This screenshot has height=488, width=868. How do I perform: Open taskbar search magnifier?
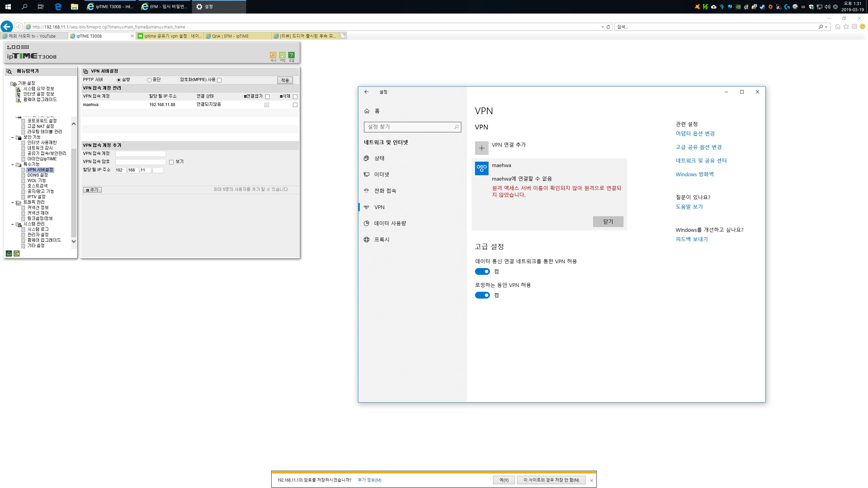coord(24,6)
